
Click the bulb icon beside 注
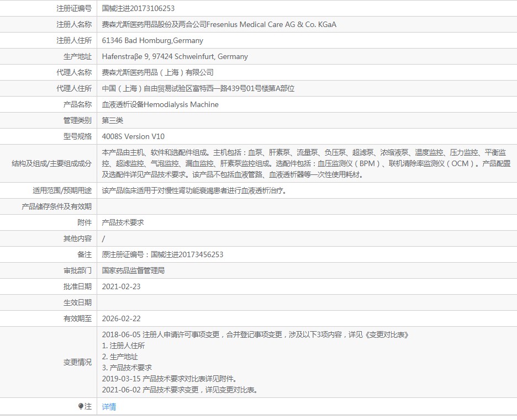pos(81,407)
